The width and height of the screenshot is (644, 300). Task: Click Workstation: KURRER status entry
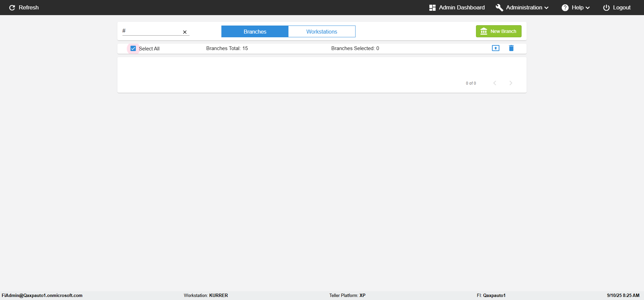click(206, 296)
